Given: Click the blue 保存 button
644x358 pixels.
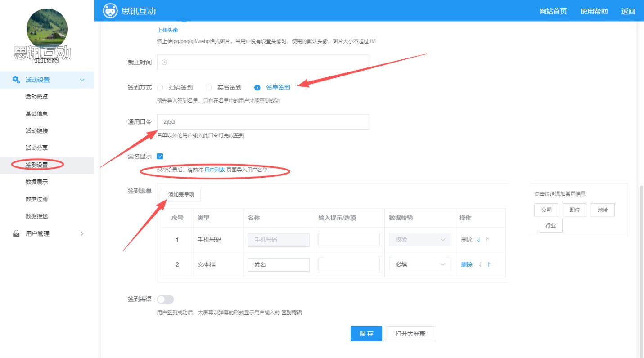Looking at the screenshot, I should coord(366,334).
